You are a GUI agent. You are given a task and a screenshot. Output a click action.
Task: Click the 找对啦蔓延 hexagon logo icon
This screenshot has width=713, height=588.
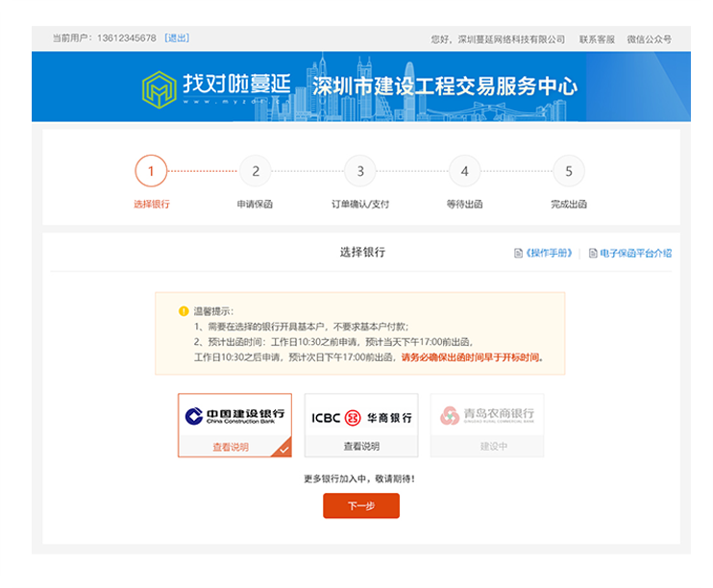(x=160, y=87)
